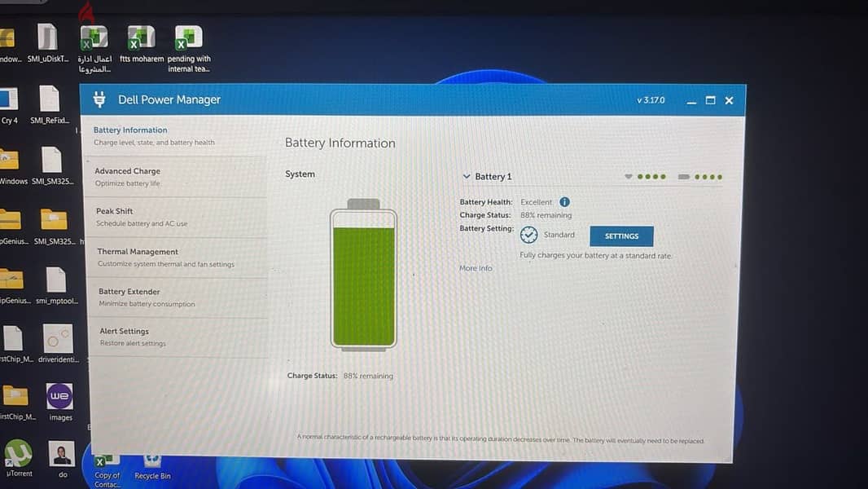
Task: Open the Cry 4 desktop icon
Action: (x=9, y=104)
